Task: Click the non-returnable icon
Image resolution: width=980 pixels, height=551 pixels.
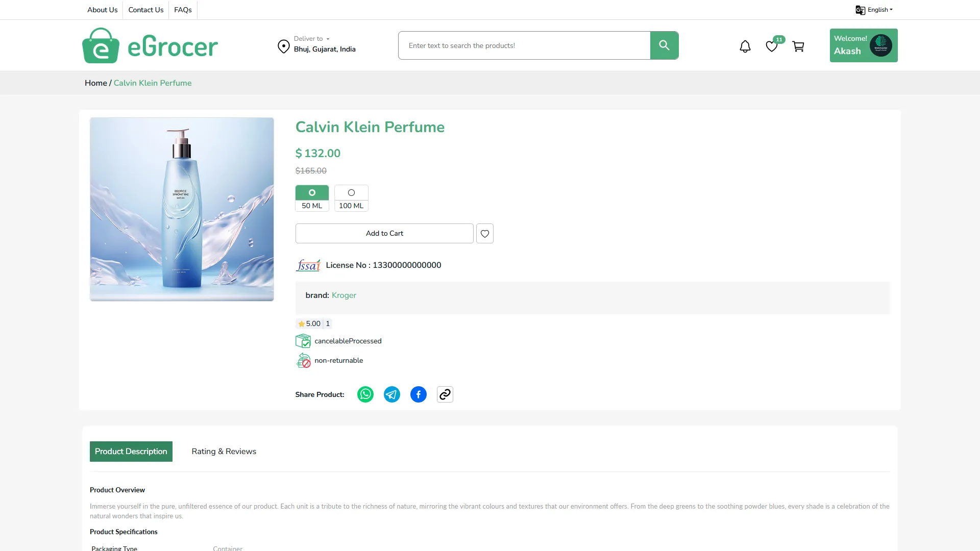Action: pos(303,360)
